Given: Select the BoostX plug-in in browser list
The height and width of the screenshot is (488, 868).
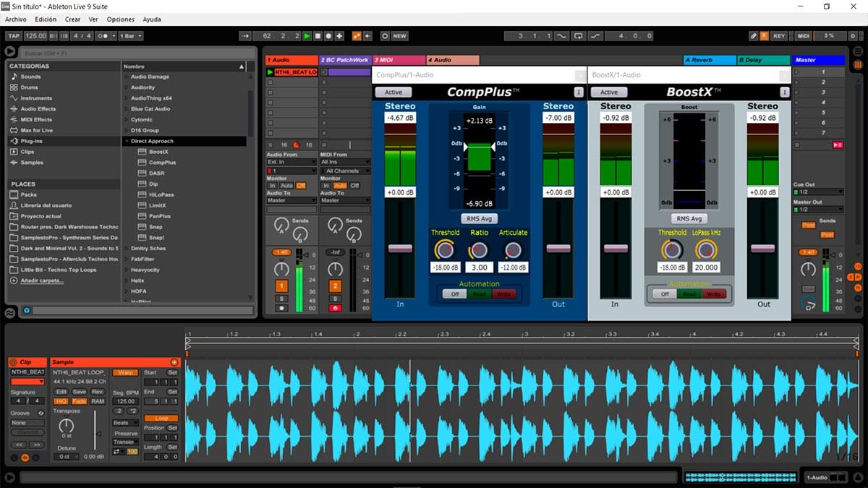Looking at the screenshot, I should coord(158,152).
